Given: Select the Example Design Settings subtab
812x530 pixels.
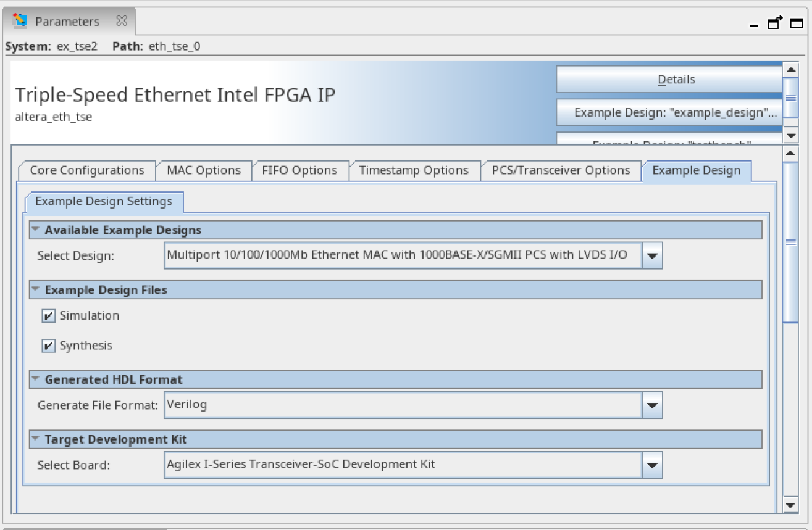Looking at the screenshot, I should pos(104,202).
